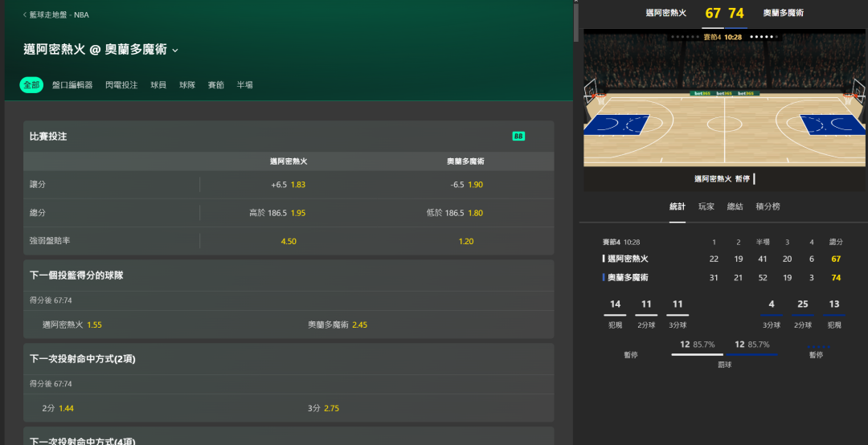Bet 邁阿密熱火 +6.5 at 1.83
The height and width of the screenshot is (445, 868).
289,184
